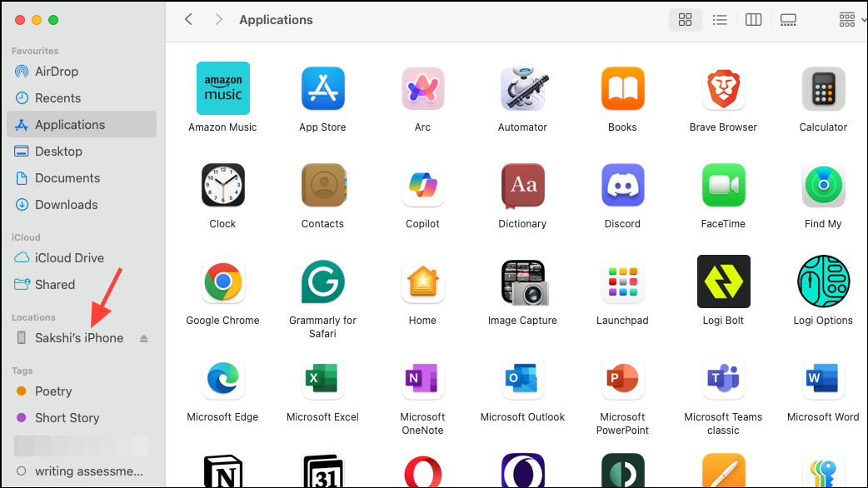Select Google Chrome icon
This screenshot has width=868, height=488.
pyautogui.click(x=222, y=281)
